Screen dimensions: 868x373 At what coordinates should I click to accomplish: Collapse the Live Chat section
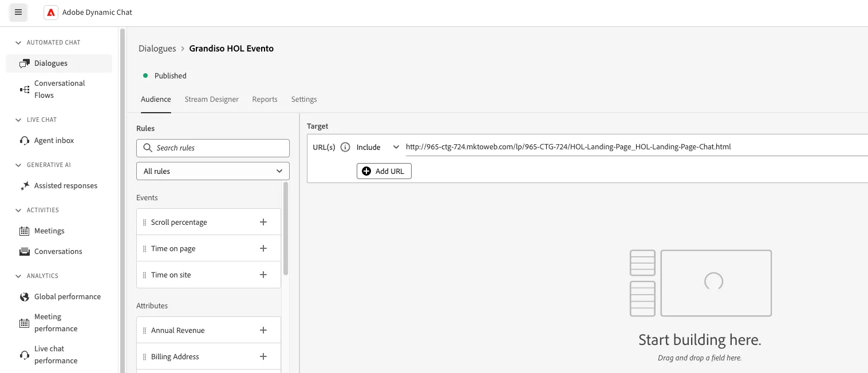pos(18,120)
